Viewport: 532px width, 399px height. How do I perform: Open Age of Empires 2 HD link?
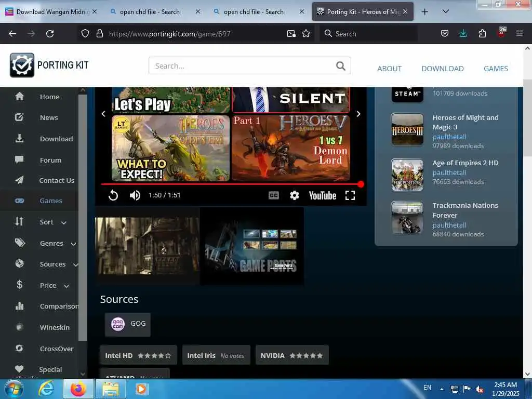[465, 163]
